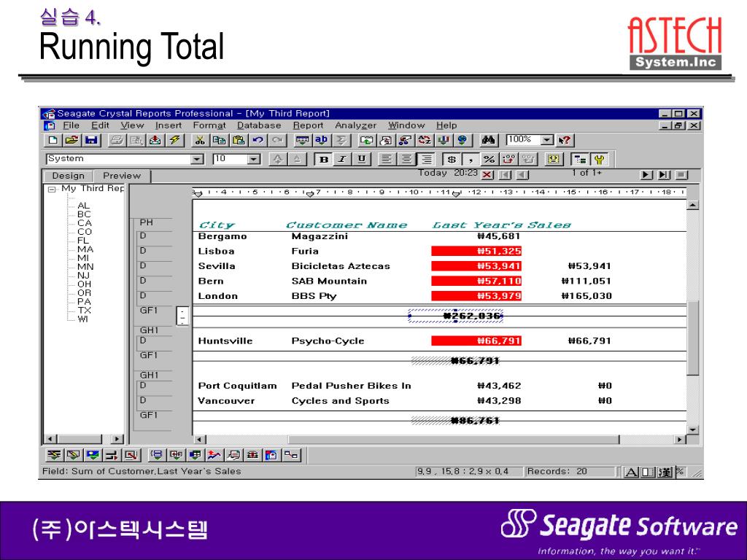Toggle Italic formatting
Image resolution: width=747 pixels, height=560 pixels.
(x=343, y=160)
